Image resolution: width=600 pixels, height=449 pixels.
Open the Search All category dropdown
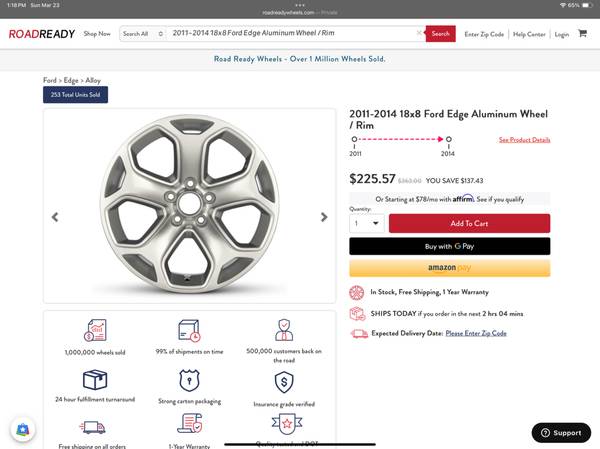[142, 34]
